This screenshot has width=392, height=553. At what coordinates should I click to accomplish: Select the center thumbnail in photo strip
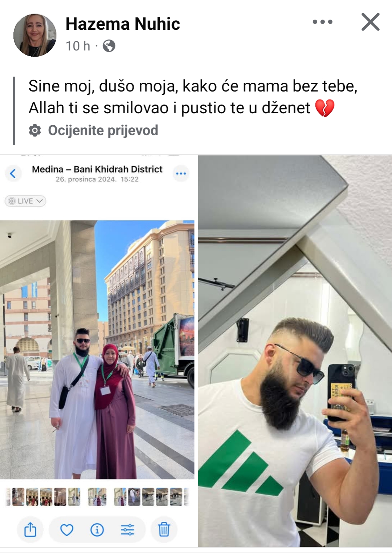[x=97, y=497]
